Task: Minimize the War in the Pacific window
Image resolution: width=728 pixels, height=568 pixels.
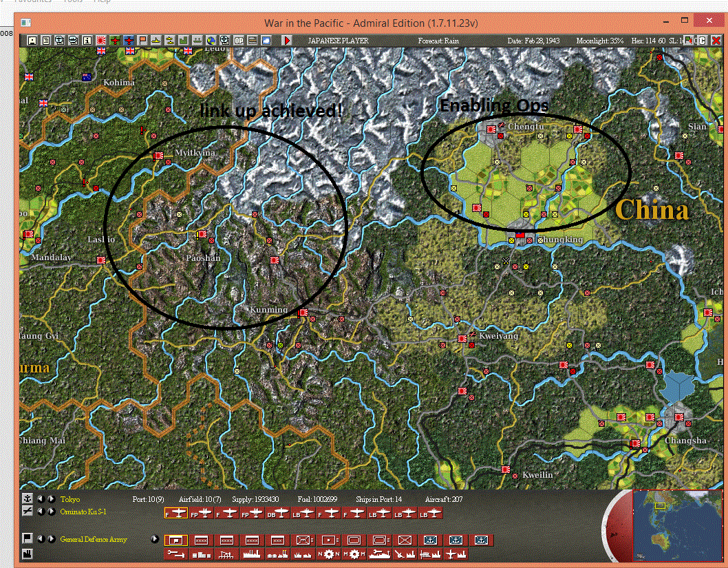Action: coord(666,21)
